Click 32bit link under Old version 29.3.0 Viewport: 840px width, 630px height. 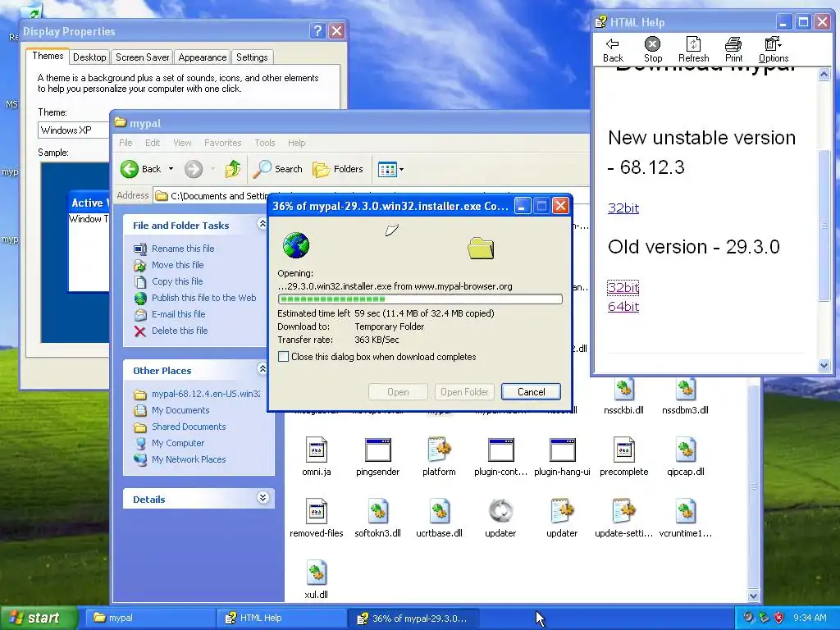623,288
